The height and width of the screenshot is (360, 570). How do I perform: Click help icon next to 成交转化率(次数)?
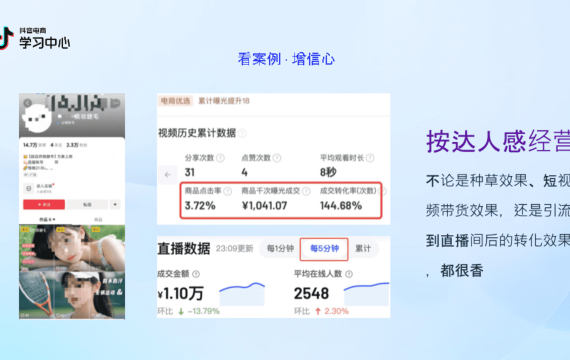pyautogui.click(x=383, y=191)
